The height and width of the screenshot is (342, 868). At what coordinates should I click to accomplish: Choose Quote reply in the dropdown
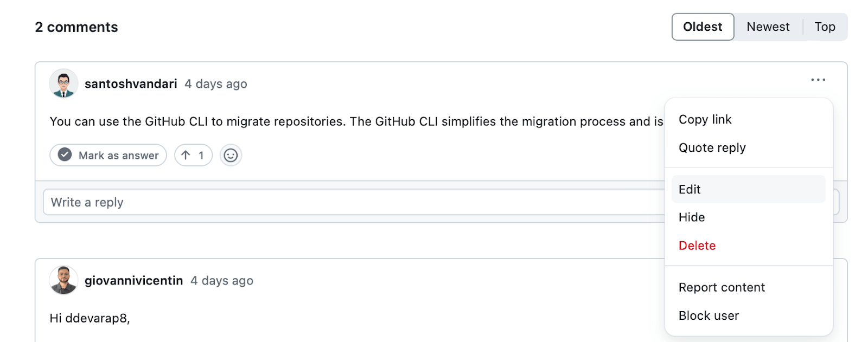(712, 148)
